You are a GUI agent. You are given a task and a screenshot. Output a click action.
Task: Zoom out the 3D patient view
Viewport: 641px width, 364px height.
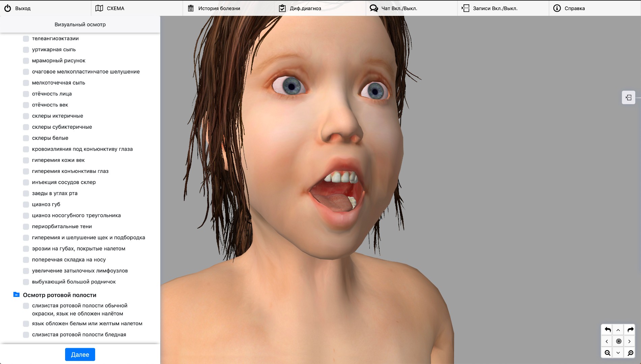pyautogui.click(x=607, y=353)
